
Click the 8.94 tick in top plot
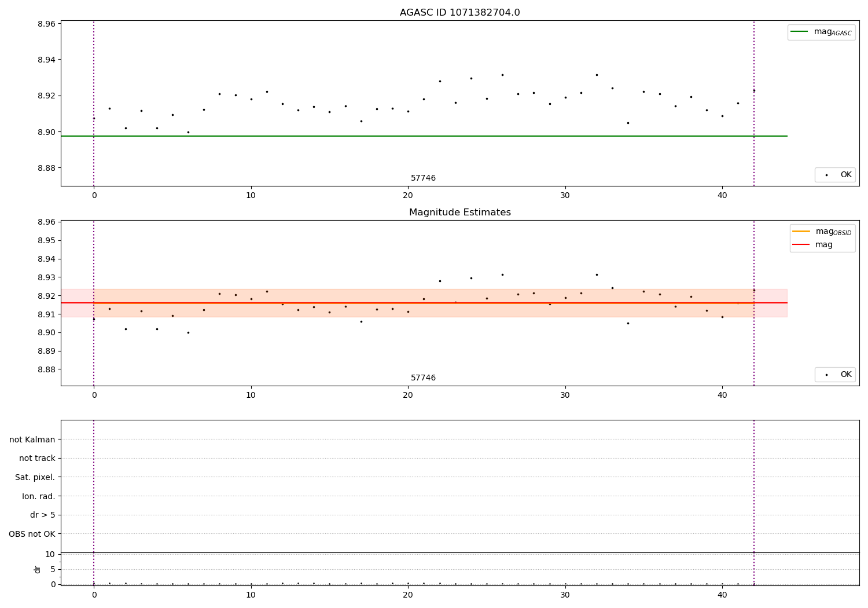[46, 60]
